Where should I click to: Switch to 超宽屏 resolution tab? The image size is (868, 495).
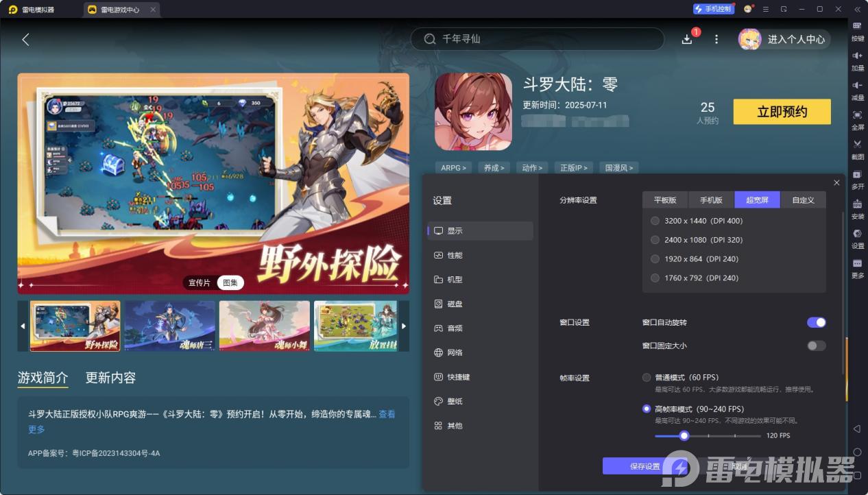coord(757,200)
